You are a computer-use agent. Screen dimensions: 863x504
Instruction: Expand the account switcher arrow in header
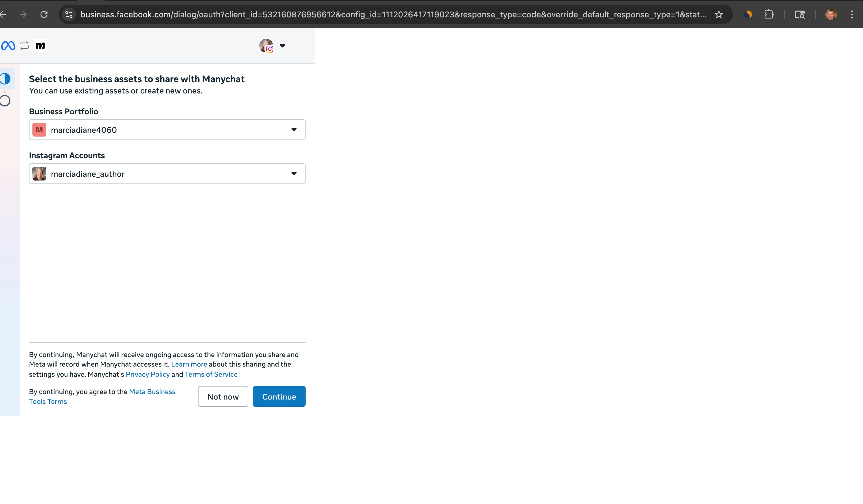point(282,45)
